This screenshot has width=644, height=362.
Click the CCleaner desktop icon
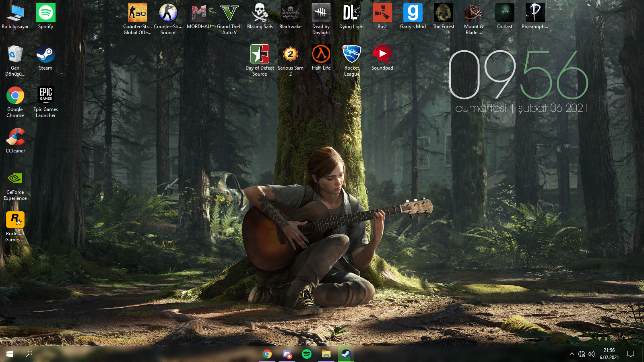pos(15,138)
